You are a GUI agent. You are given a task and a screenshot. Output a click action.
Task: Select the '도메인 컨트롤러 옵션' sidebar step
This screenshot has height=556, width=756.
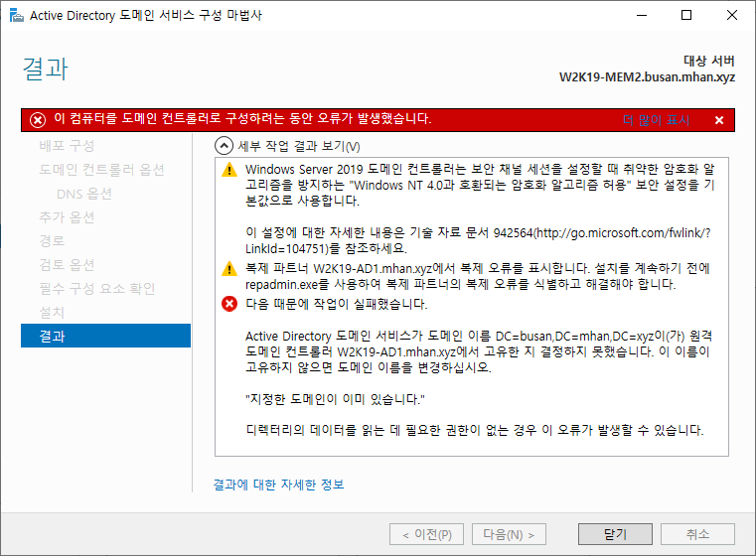tap(101, 170)
